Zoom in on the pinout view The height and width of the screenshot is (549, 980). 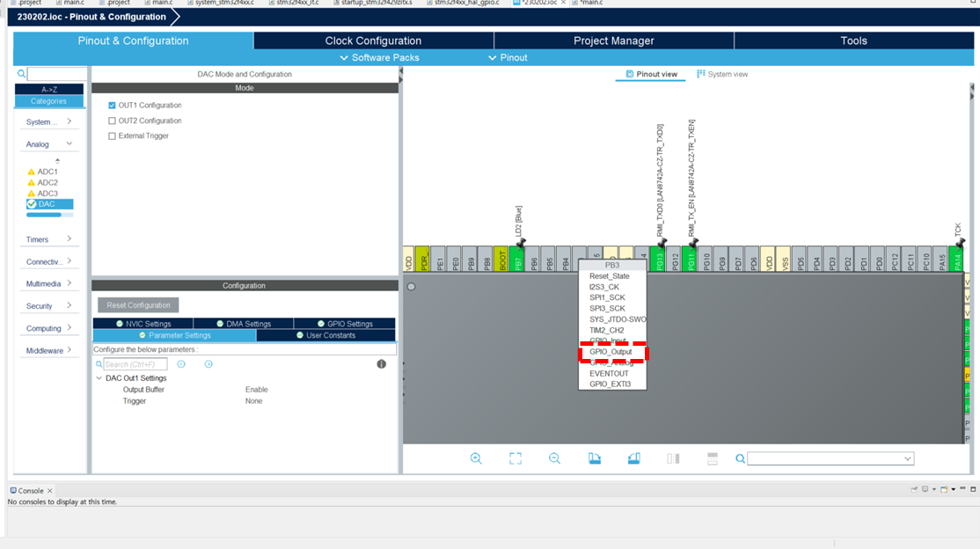click(x=476, y=458)
